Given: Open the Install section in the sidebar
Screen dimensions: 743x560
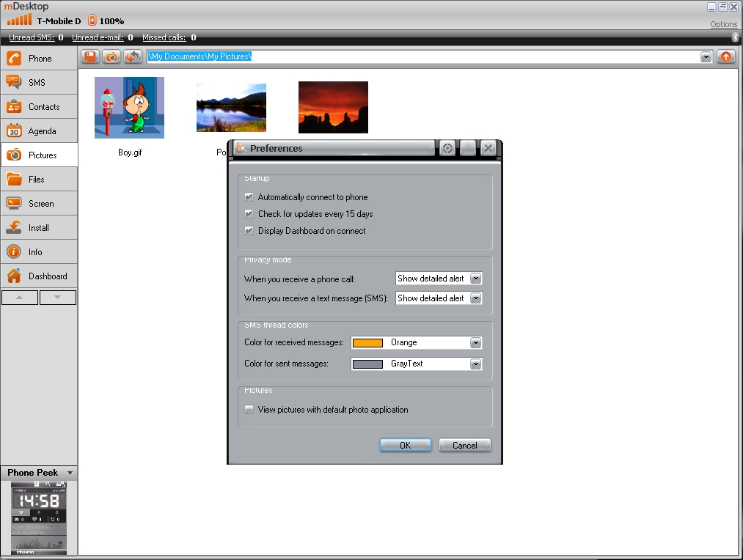Looking at the screenshot, I should [x=39, y=227].
